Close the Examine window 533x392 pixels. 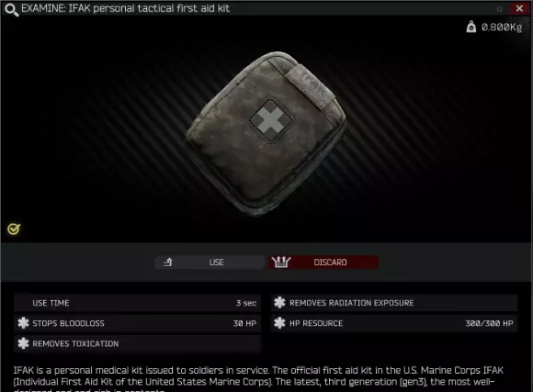point(519,8)
